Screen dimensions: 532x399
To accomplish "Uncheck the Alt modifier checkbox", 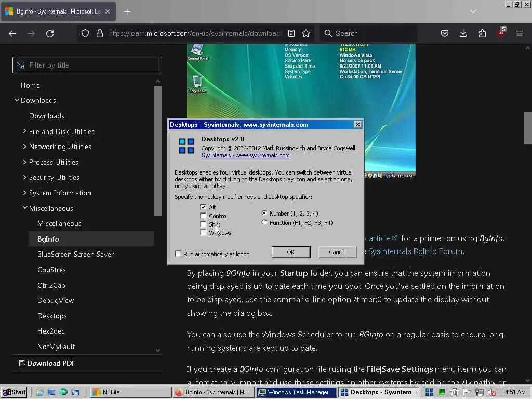I will pos(203,207).
